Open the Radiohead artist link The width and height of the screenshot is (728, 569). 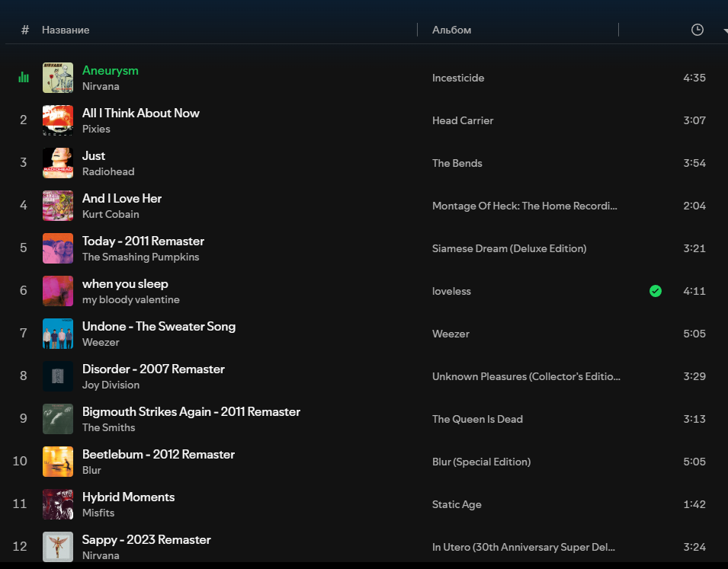coord(108,171)
